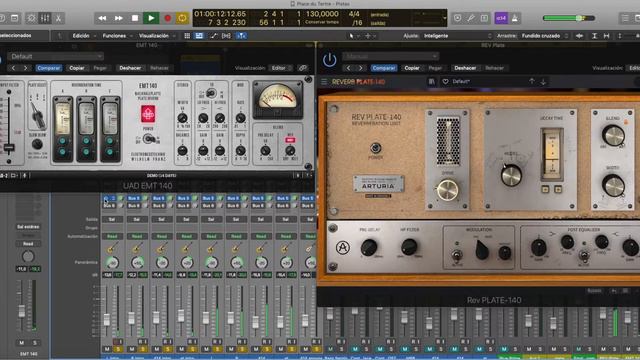Click Comparar in the Rev Plate plugin header
Screen dimensions: 640x360
click(x=384, y=68)
